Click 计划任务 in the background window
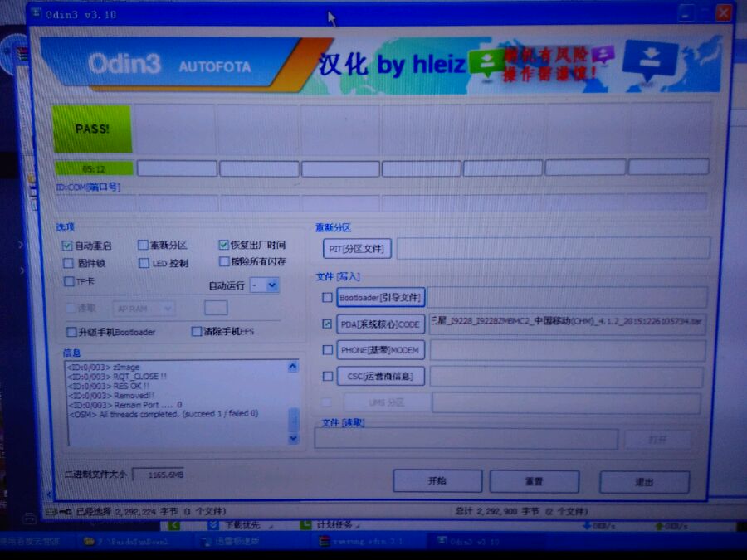The height and width of the screenshot is (560, 747). (333, 525)
